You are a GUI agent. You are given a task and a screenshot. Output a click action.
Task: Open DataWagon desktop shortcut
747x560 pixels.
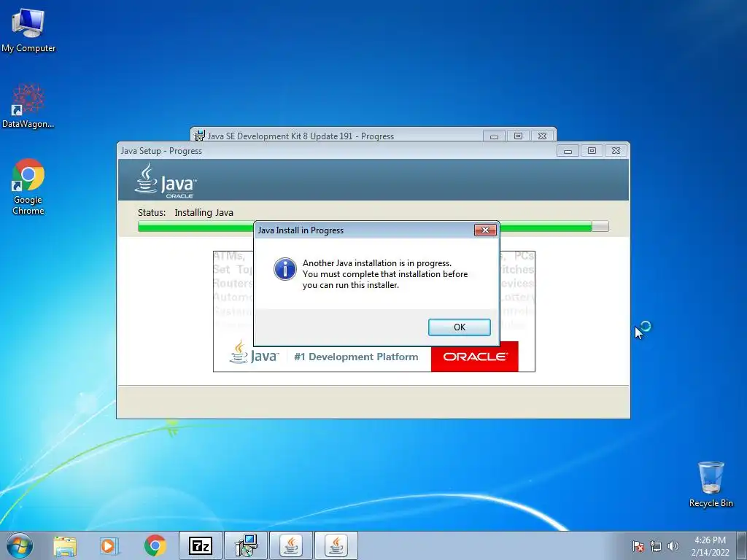click(28, 106)
